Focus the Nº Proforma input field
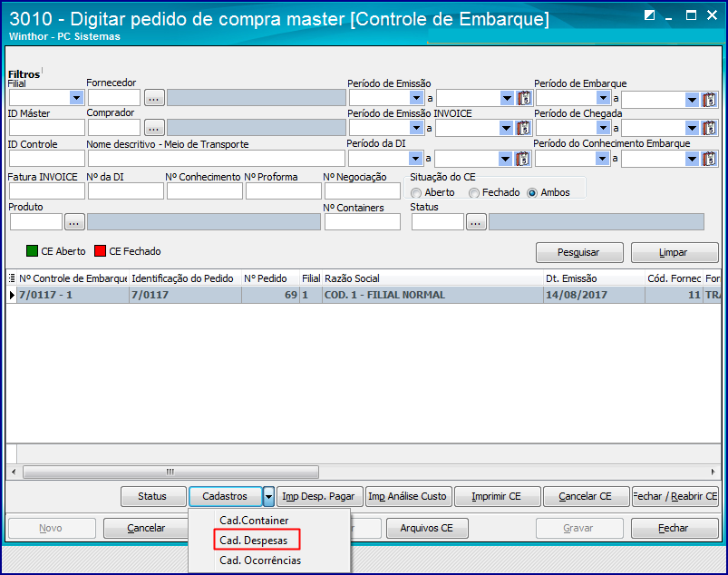728x575 pixels. (x=284, y=191)
